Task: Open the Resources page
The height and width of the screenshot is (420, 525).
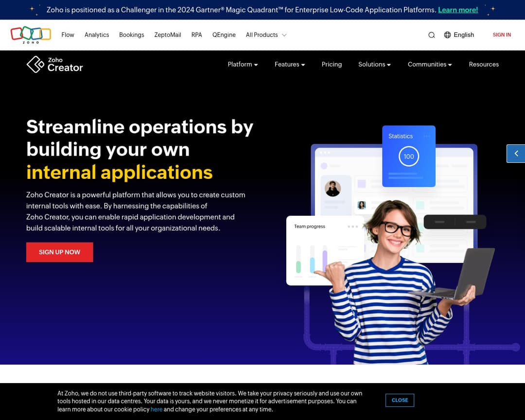Action: coord(484,64)
